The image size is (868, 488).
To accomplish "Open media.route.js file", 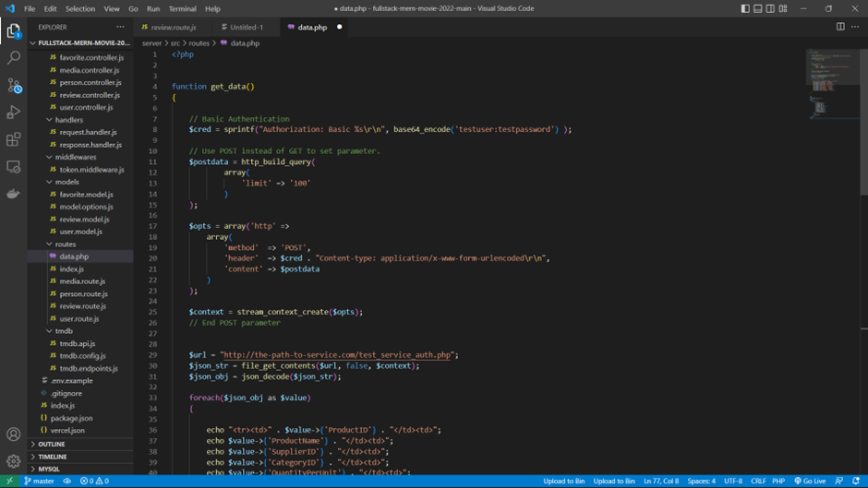I will (80, 281).
